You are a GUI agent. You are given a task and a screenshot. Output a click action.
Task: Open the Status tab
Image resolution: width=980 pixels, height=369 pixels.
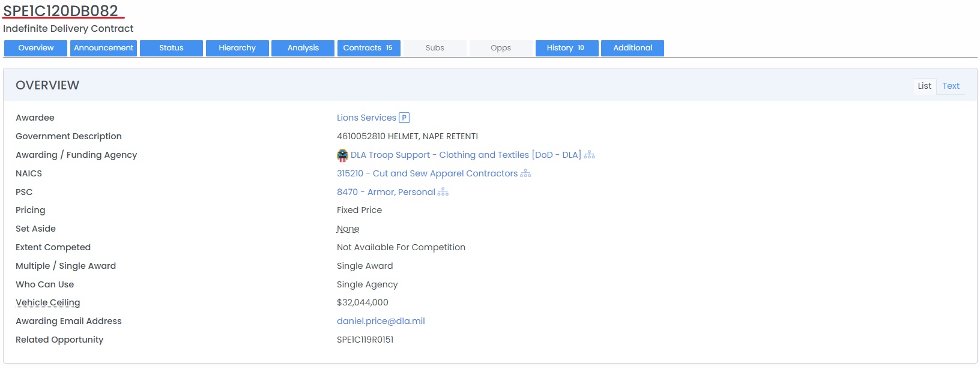coord(171,48)
